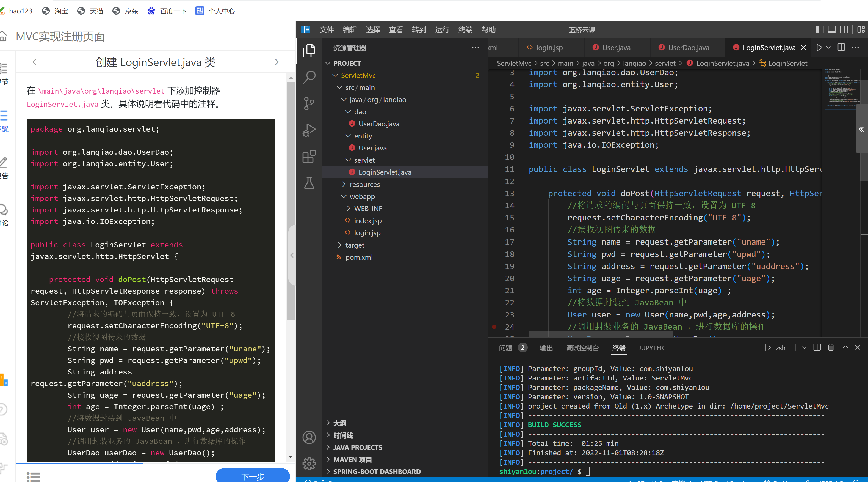Open the Run and Debug view
This screenshot has width=868, height=482.
point(309,130)
